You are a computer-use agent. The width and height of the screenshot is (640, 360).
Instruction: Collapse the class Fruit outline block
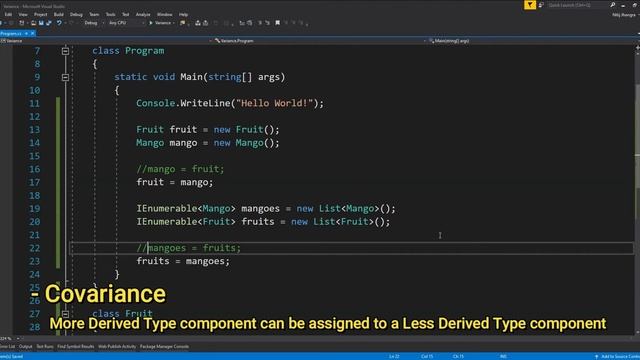click(65, 314)
